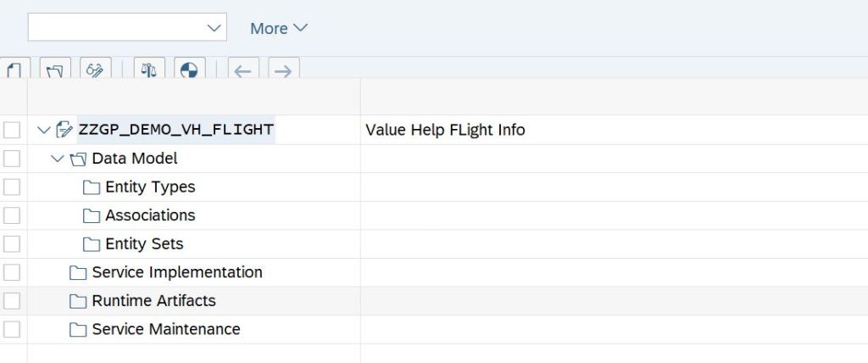Select the Associations folder
This screenshot has width=868, height=363.
149,215
